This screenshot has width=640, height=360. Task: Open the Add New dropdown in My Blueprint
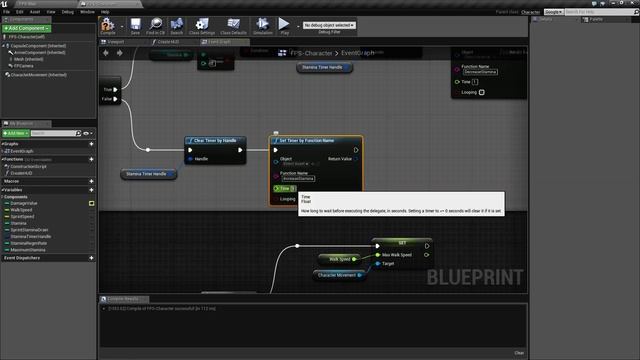tap(16, 133)
